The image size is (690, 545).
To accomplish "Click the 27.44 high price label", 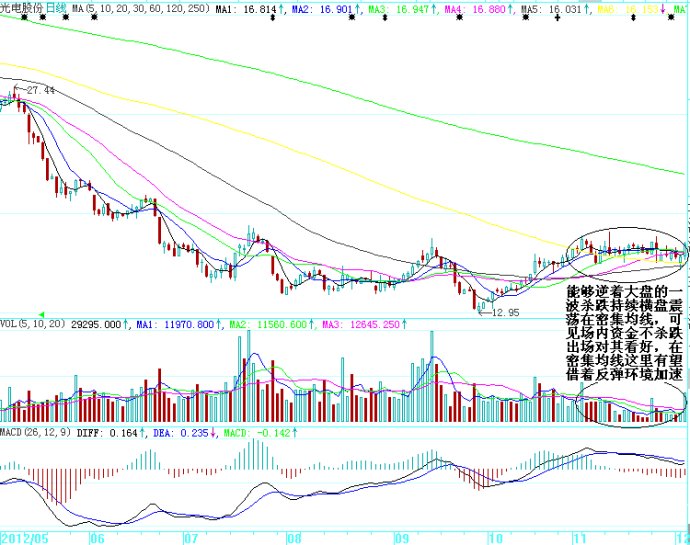I will 40,90.
